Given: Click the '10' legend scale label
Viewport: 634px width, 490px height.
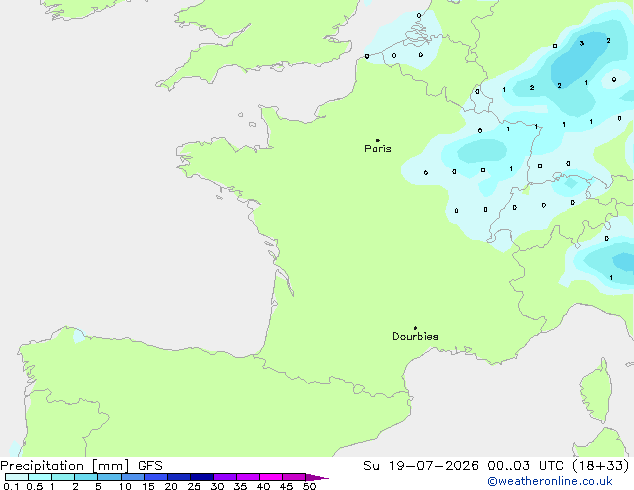Looking at the screenshot, I should coord(125,486).
